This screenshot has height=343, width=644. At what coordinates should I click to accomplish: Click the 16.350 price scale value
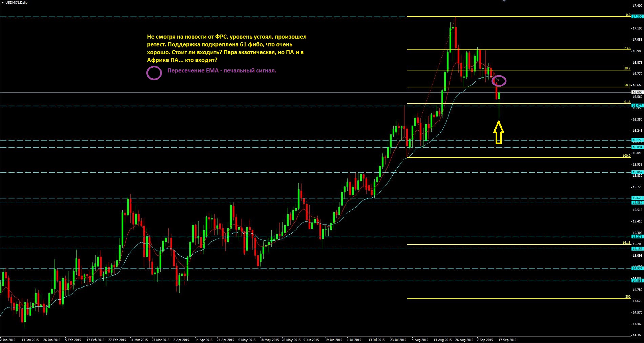(x=638, y=119)
